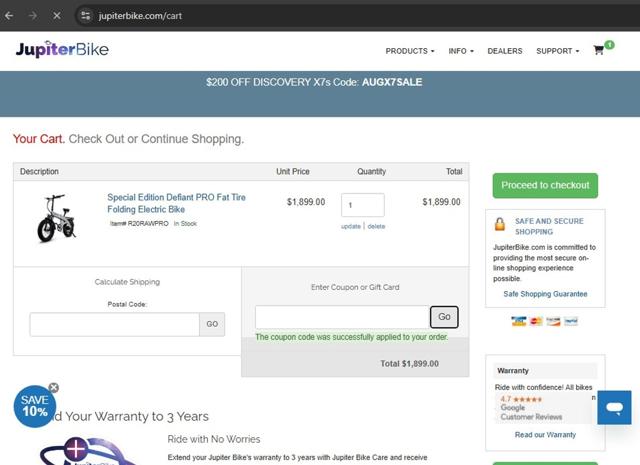Click the Mastercard payment icon
This screenshot has width=640, height=465.
536,321
